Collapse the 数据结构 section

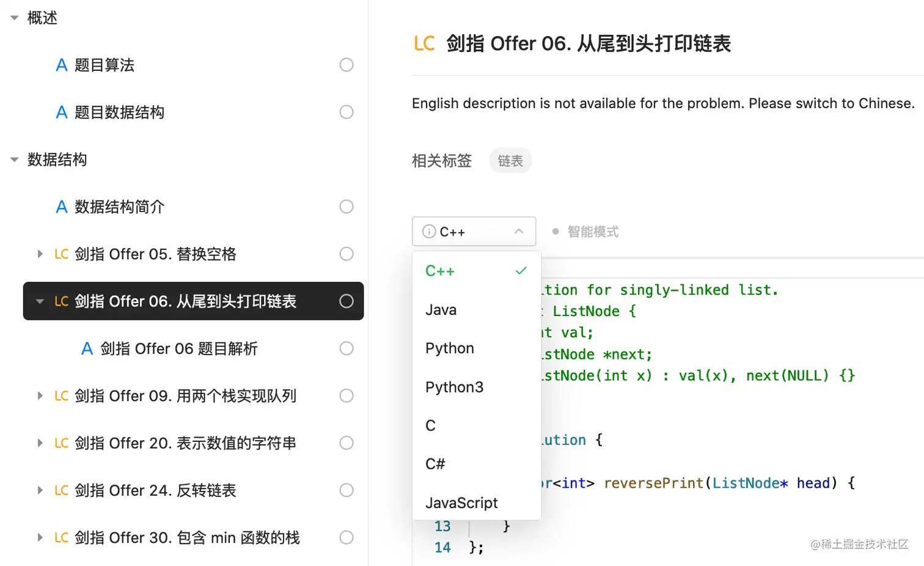pyautogui.click(x=15, y=160)
